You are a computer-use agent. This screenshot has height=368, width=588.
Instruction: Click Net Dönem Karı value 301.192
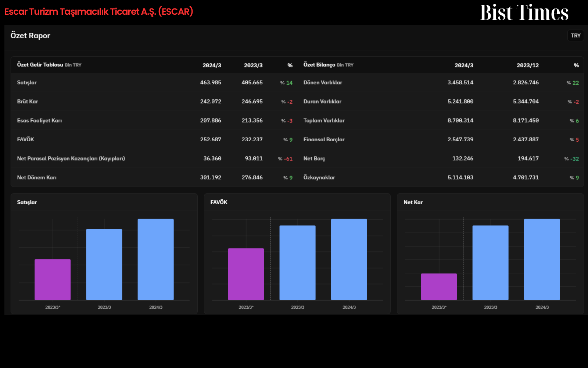pyautogui.click(x=211, y=177)
